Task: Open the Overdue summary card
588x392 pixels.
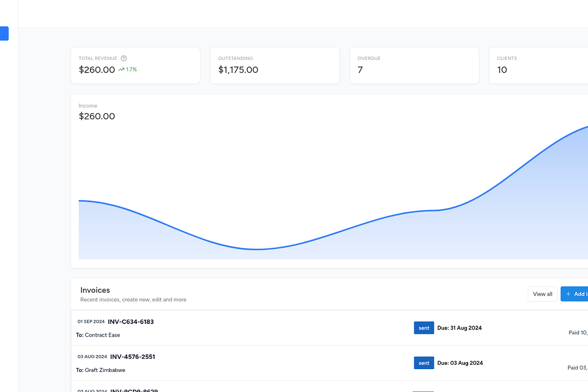Action: pyautogui.click(x=414, y=65)
